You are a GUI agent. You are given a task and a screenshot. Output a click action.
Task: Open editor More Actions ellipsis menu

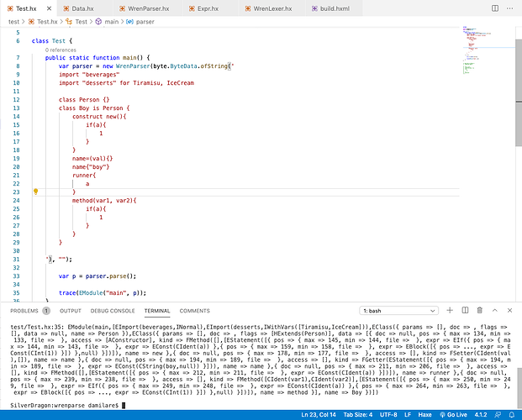coord(509,8)
